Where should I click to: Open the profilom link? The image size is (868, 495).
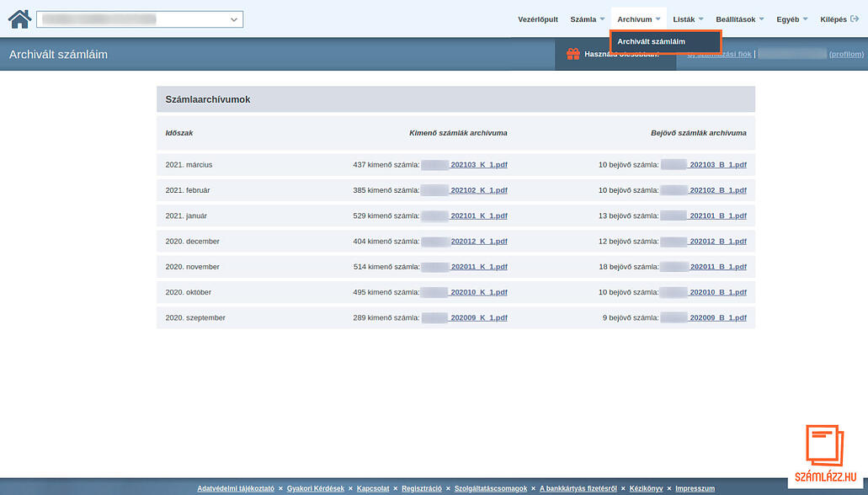(846, 54)
